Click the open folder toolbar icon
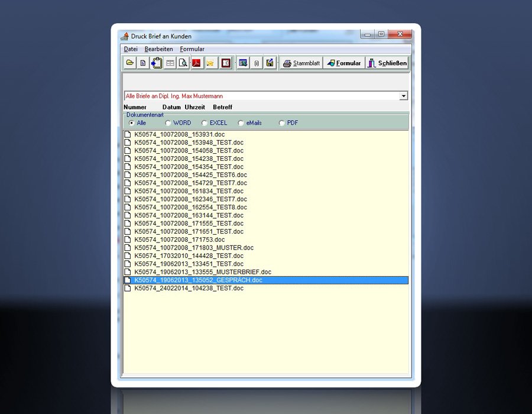The image size is (532, 414). (x=129, y=63)
